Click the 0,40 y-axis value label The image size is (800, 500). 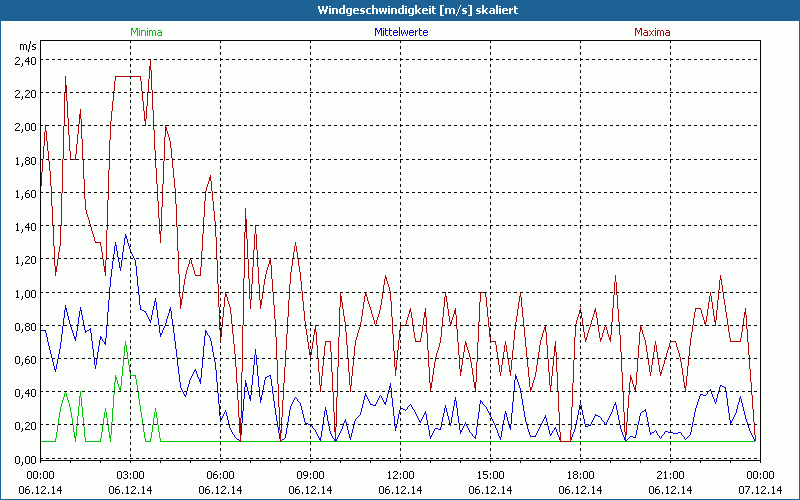tap(25, 392)
